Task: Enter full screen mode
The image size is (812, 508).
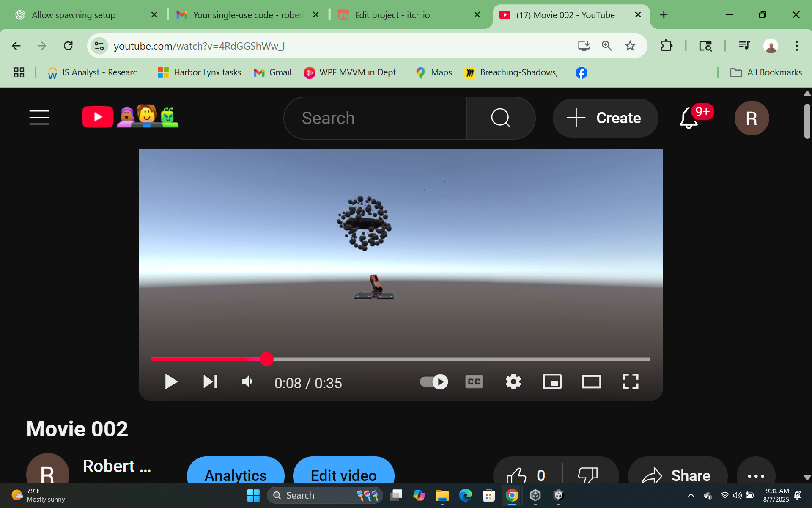Action: (630, 382)
